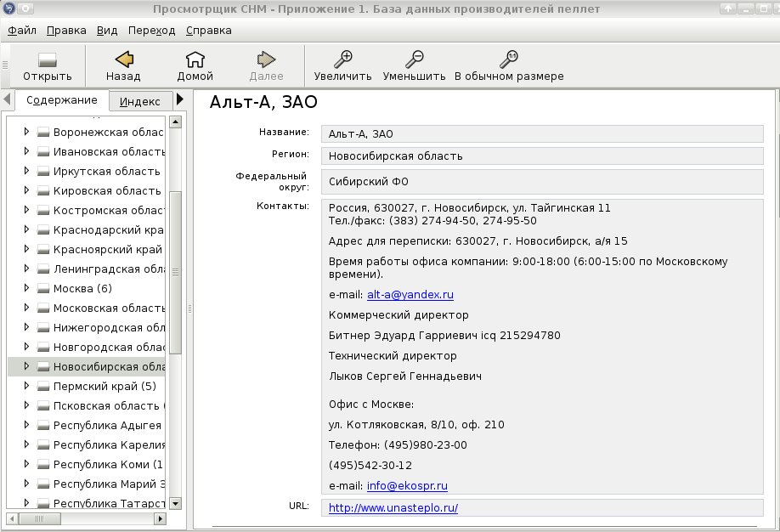Expand the Республика Карелия node
The width and height of the screenshot is (780, 532).
point(26,444)
